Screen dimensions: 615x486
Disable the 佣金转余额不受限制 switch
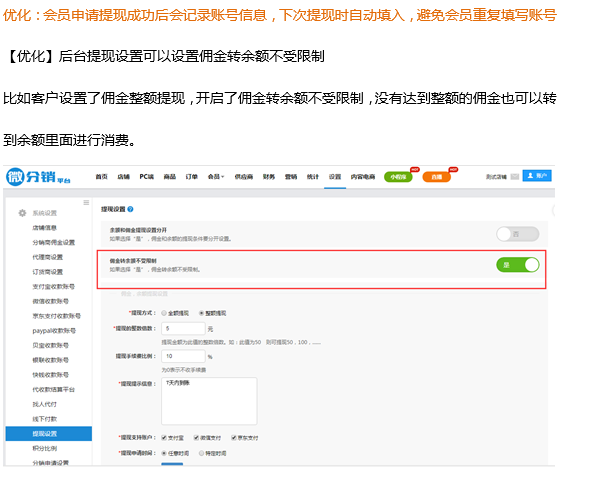tap(517, 265)
